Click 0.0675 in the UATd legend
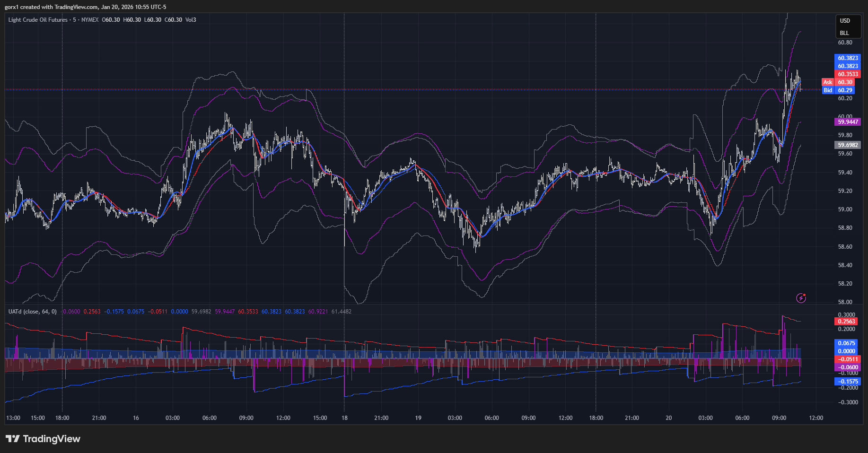The height and width of the screenshot is (453, 868). tap(136, 312)
